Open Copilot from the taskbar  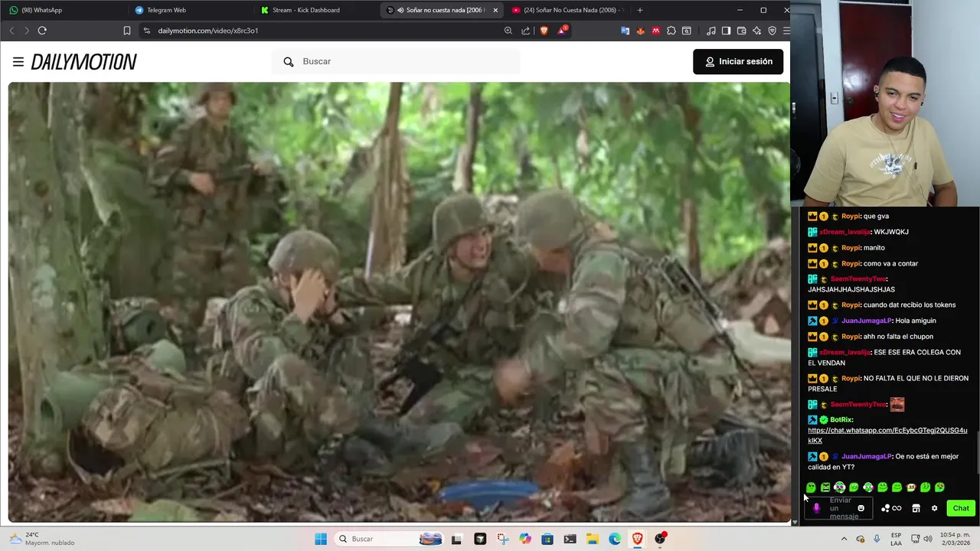click(x=524, y=539)
